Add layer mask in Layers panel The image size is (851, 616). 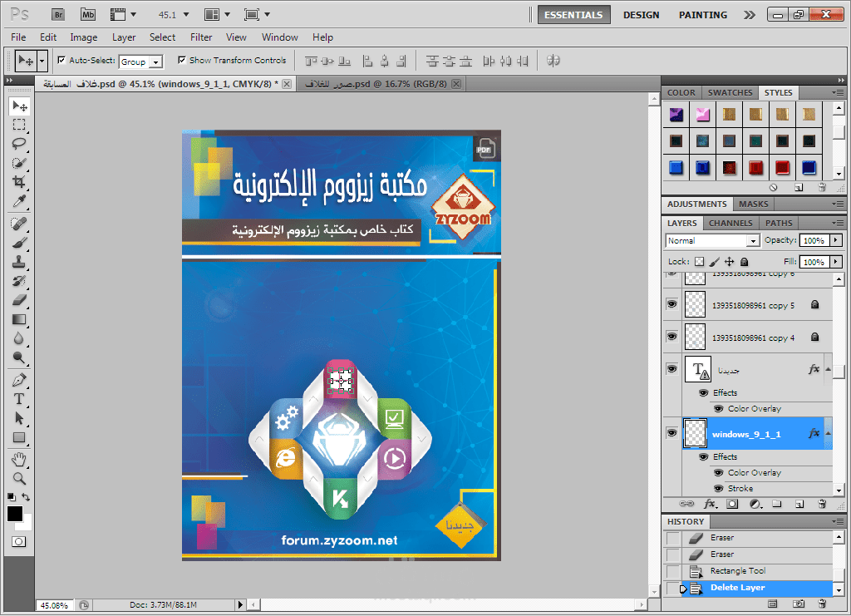[732, 505]
